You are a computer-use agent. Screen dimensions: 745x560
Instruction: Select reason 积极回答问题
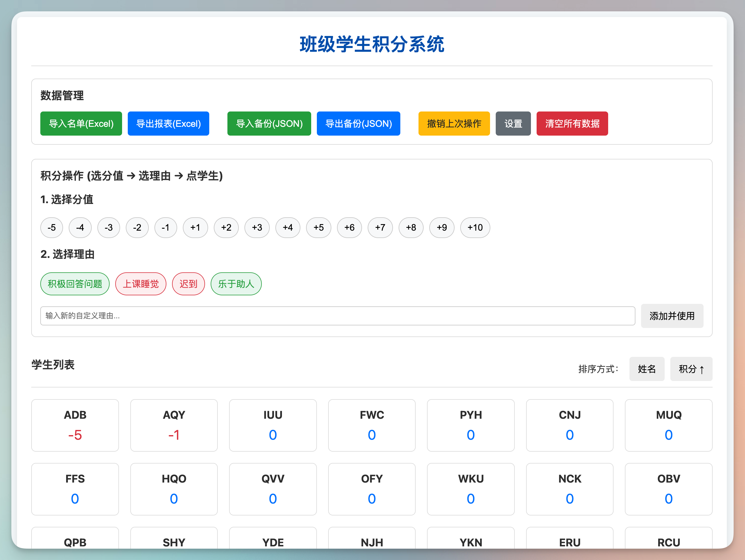pyautogui.click(x=75, y=284)
